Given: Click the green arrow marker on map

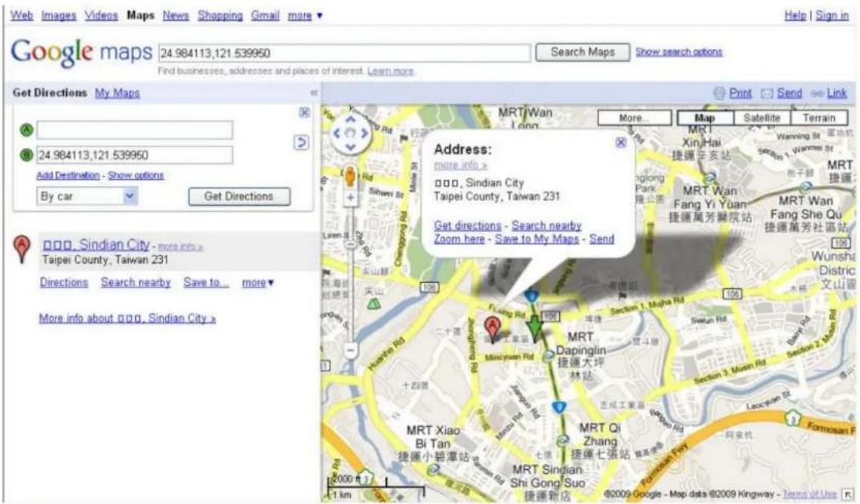Looking at the screenshot, I should [x=535, y=329].
